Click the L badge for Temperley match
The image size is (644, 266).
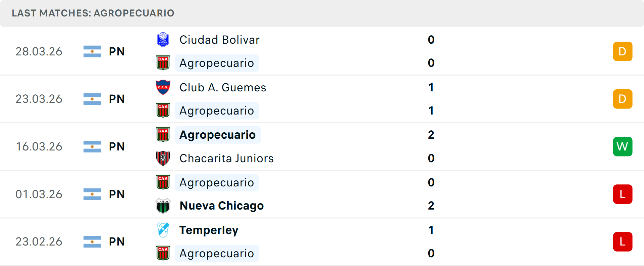click(623, 241)
